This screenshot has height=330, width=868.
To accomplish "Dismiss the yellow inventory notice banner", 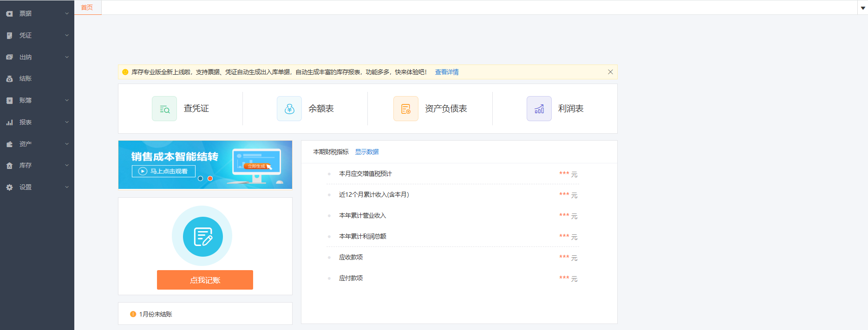I will pyautogui.click(x=610, y=72).
